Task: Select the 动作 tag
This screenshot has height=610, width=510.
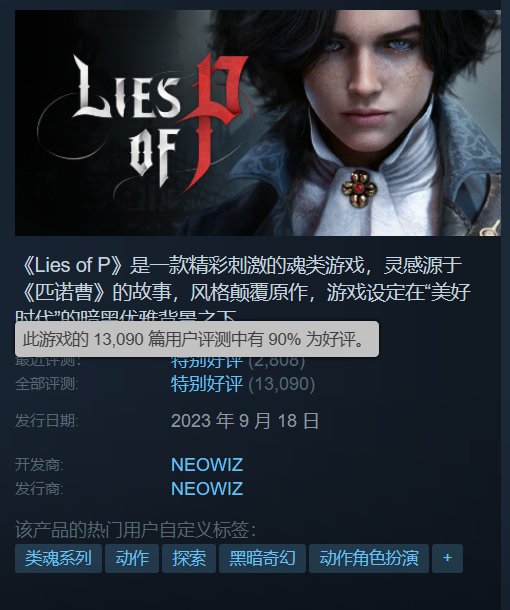Action: [132, 558]
